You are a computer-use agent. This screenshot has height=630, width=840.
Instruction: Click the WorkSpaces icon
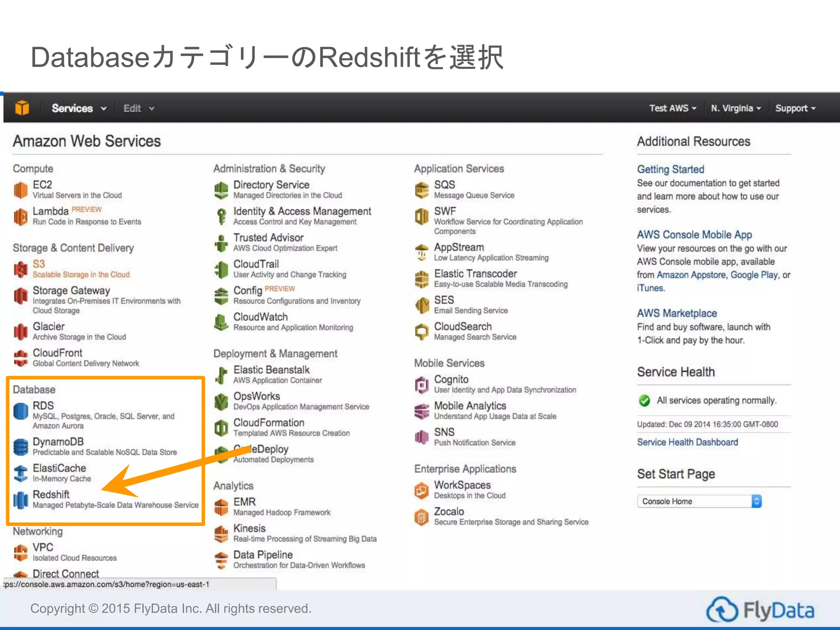[422, 491]
